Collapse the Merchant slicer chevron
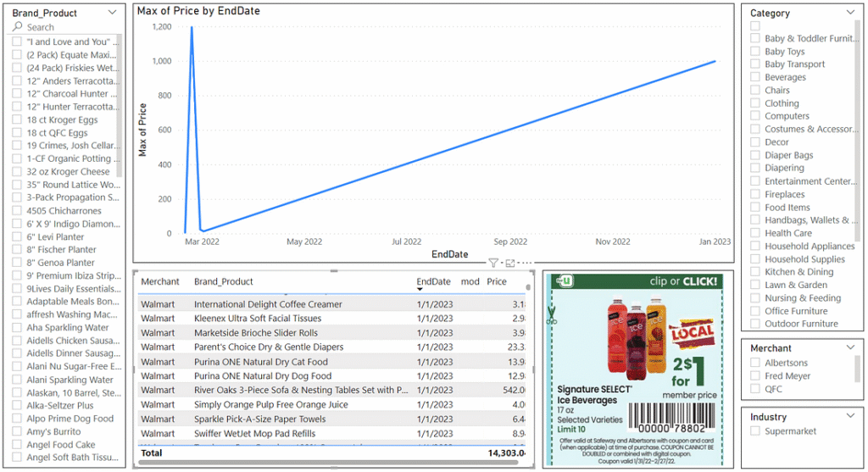Image resolution: width=868 pixels, height=472 pixels. tap(850, 347)
